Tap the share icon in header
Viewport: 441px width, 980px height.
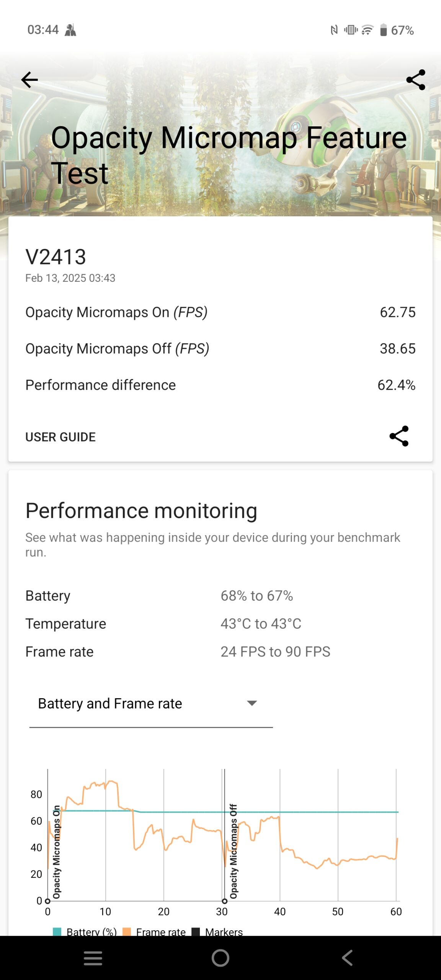416,80
